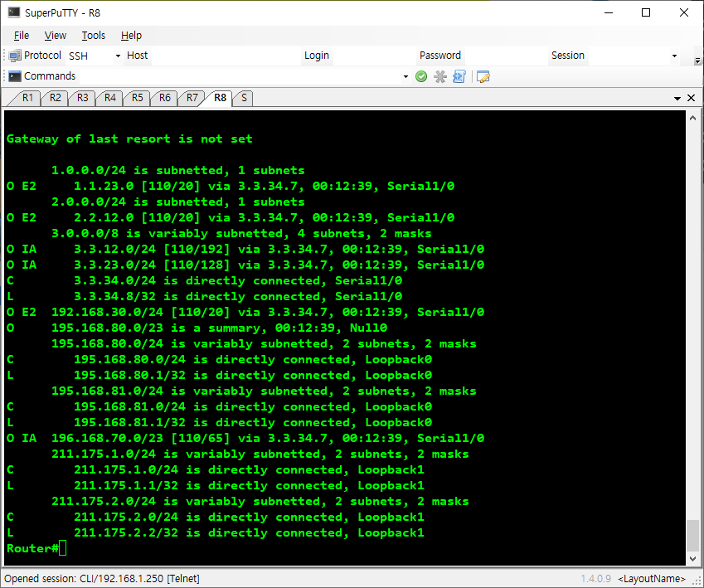This screenshot has height=588, width=704.
Task: Click the terminal vertical scrollbar thumb
Action: (692, 535)
